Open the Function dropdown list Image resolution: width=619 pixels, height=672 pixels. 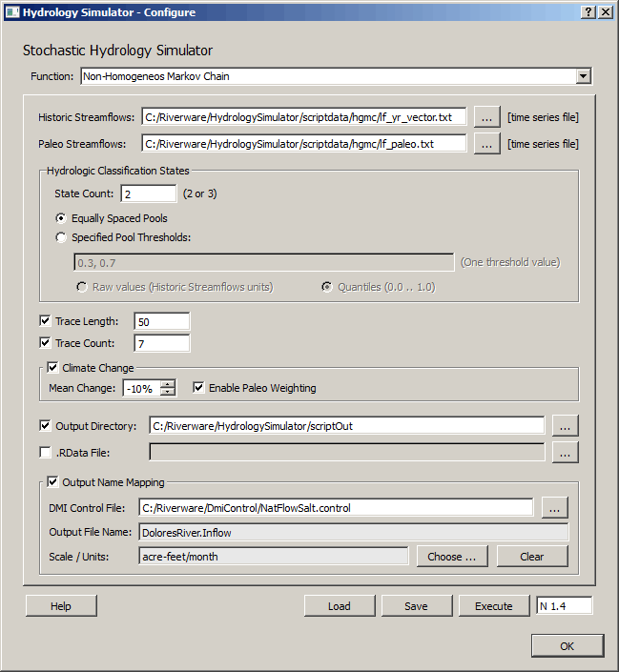pyautogui.click(x=583, y=76)
